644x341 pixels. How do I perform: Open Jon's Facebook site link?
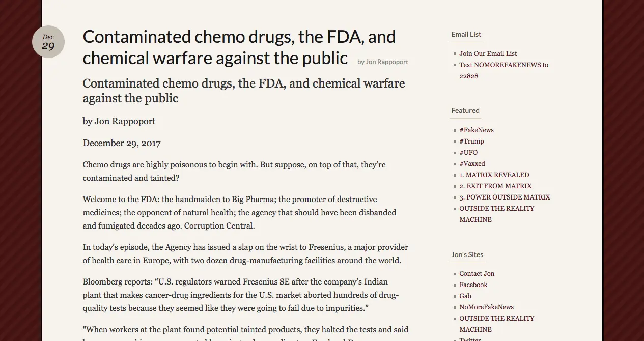point(473,285)
